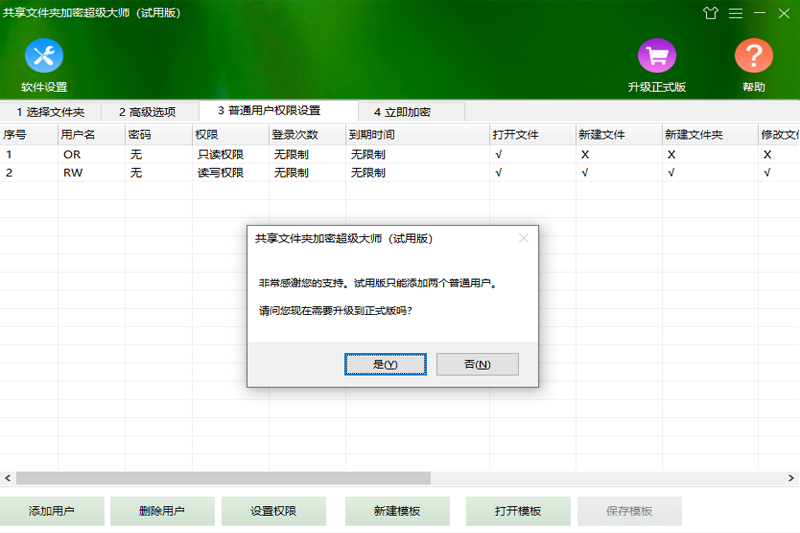Image resolution: width=800 pixels, height=533 pixels.
Task: Open the 软件设置 wrench icon
Action: [44, 56]
